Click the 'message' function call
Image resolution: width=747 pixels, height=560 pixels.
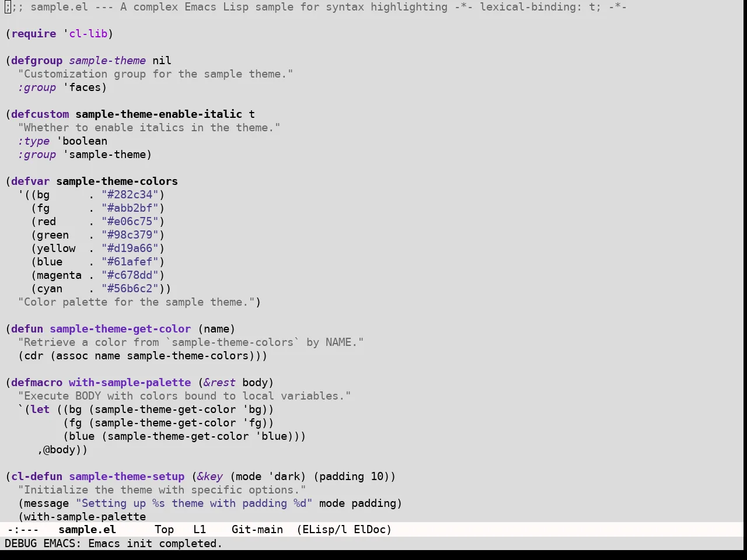(47, 503)
